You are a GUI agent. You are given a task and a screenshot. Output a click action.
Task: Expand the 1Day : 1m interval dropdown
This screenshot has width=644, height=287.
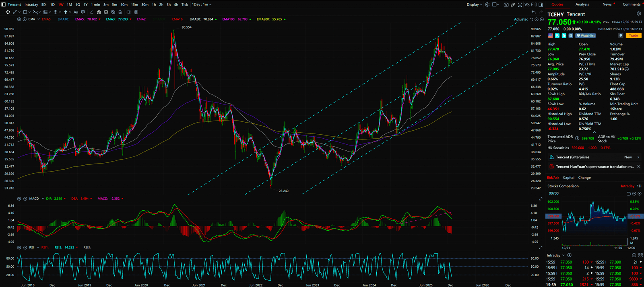coord(202,4)
